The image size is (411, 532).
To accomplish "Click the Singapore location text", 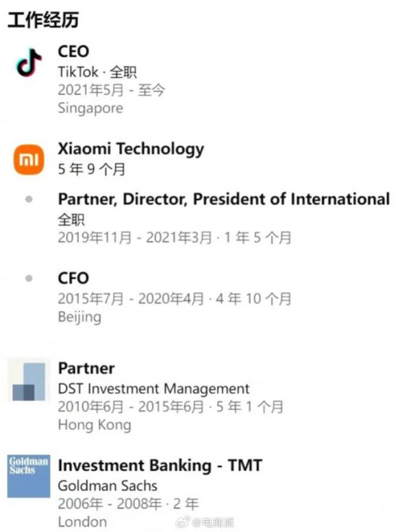I will point(90,108).
